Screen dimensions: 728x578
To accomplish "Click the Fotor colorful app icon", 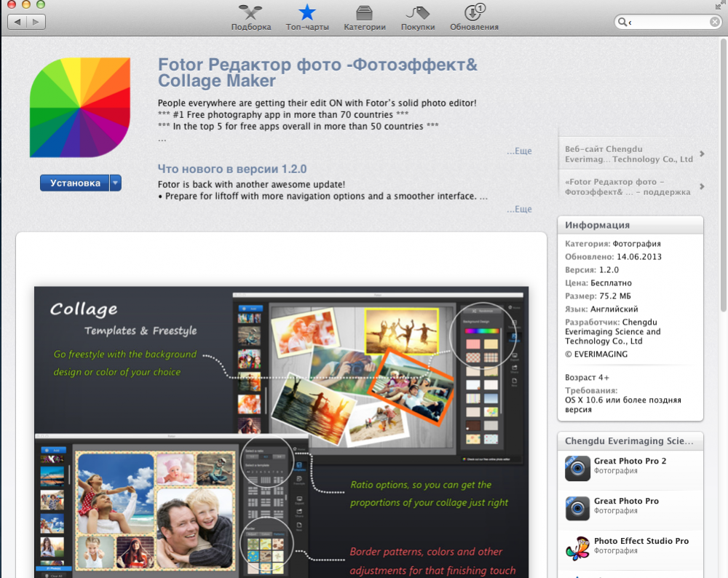I will (80, 107).
